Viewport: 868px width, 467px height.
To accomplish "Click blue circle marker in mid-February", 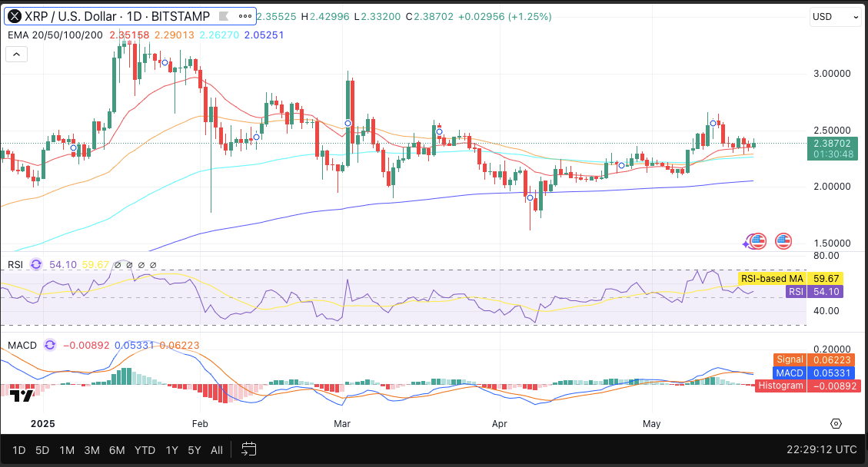I will coord(256,137).
